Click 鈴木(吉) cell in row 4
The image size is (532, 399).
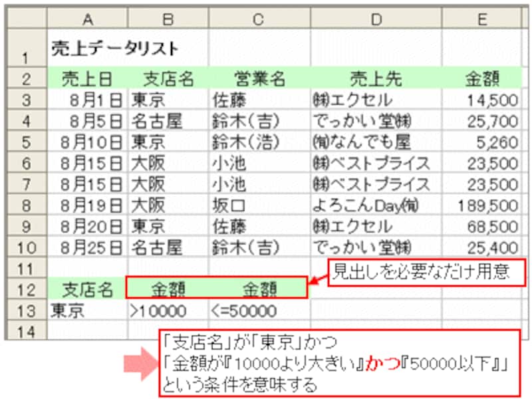tap(259, 120)
